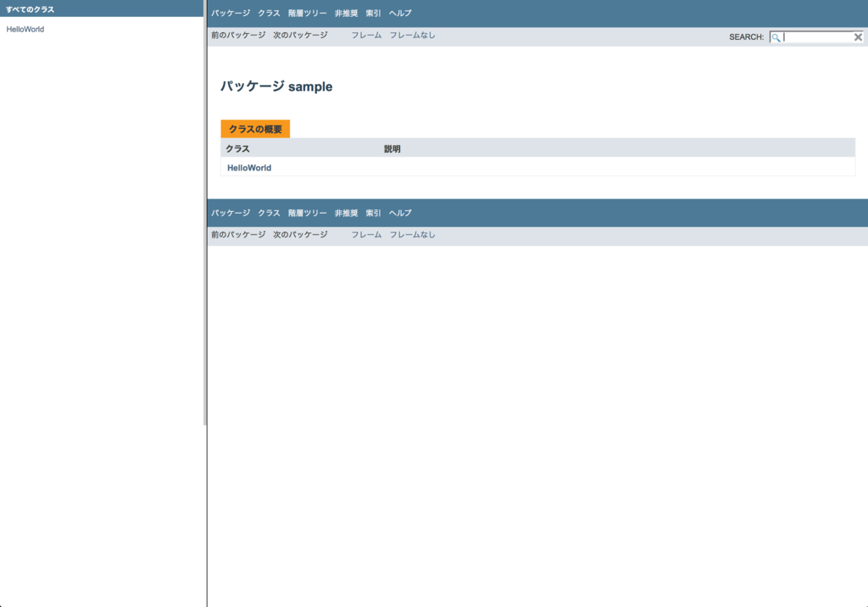Focus the SEARCH input field
This screenshot has width=868, height=607.
pyautogui.click(x=818, y=37)
